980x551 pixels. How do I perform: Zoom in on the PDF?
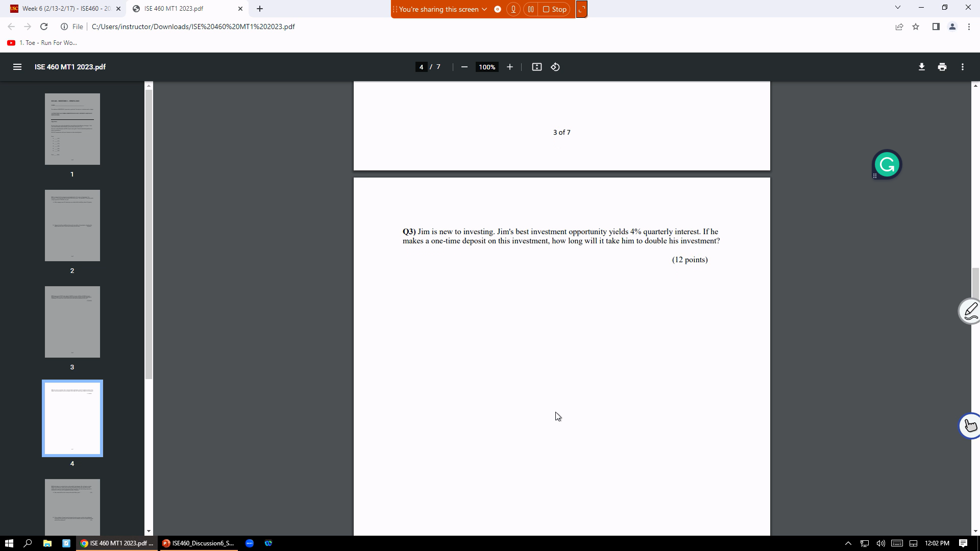point(509,67)
